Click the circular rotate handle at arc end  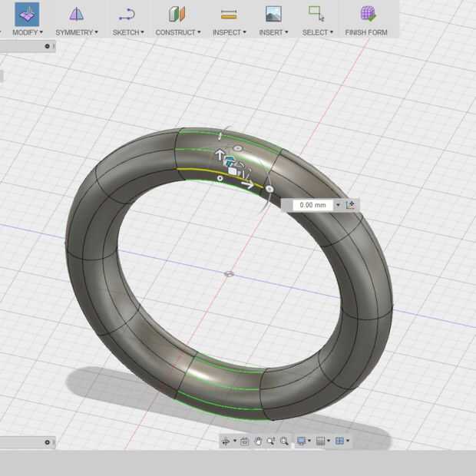click(269, 189)
